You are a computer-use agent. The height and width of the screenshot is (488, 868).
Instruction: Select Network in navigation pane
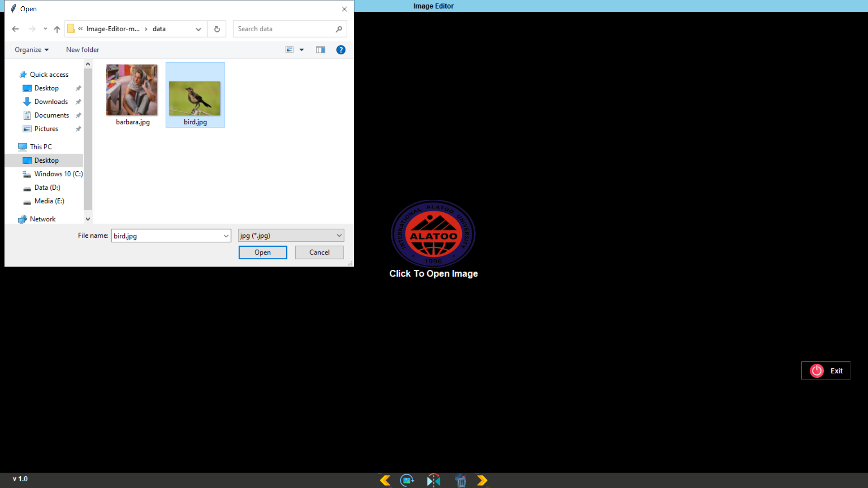tap(42, 219)
